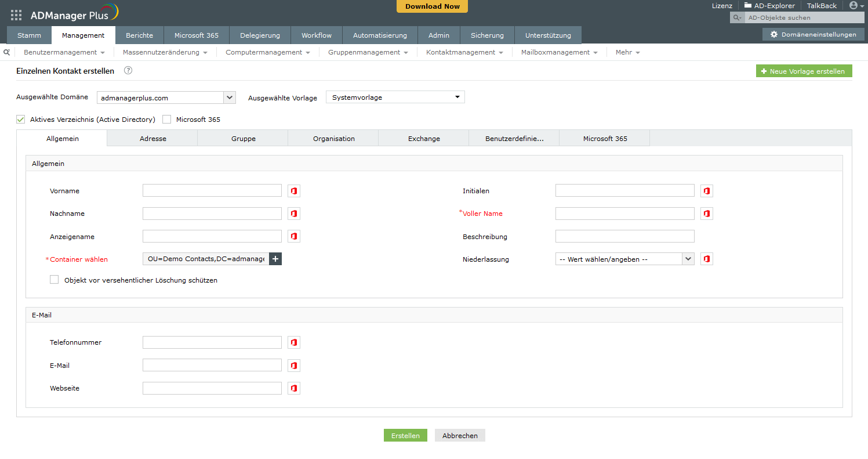Switch to the Admin tab

point(439,35)
